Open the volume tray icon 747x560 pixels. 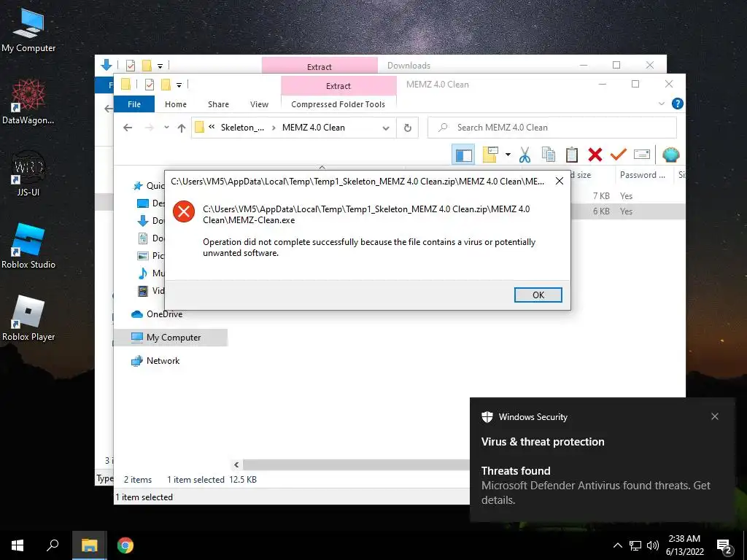click(653, 545)
